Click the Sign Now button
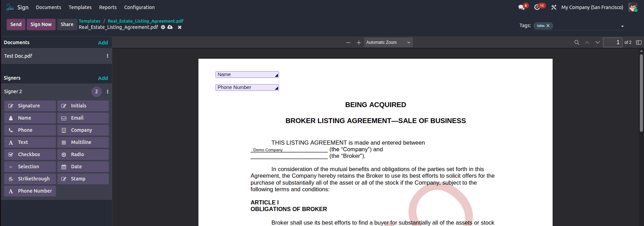 click(41, 24)
